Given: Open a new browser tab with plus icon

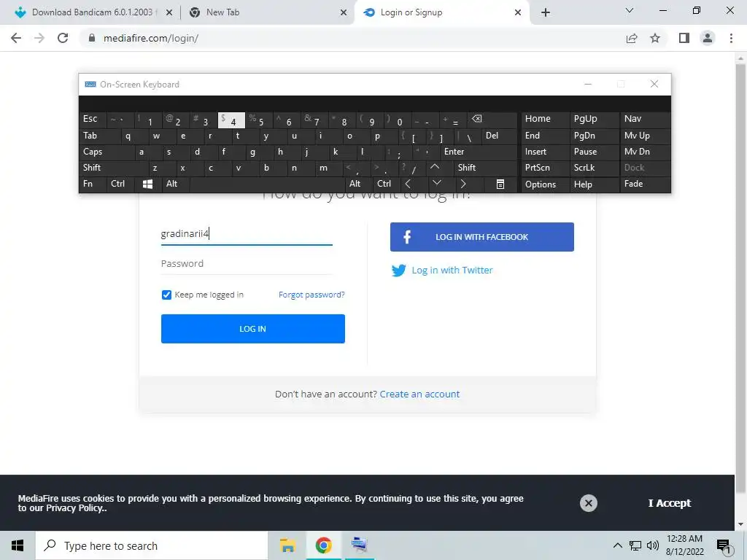Looking at the screenshot, I should [546, 12].
